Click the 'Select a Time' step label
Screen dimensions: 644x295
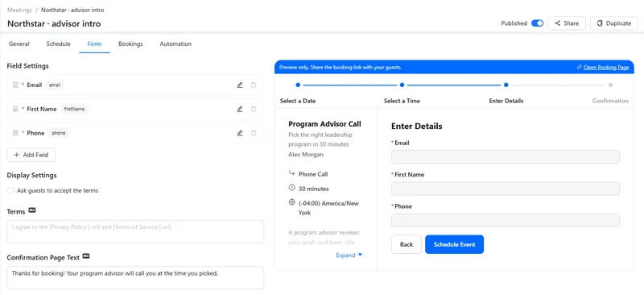click(402, 101)
